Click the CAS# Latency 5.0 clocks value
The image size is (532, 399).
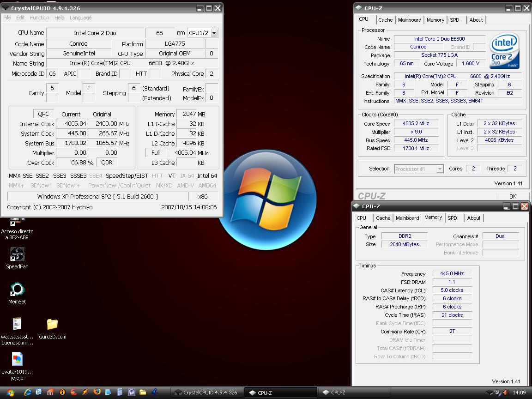tap(452, 290)
